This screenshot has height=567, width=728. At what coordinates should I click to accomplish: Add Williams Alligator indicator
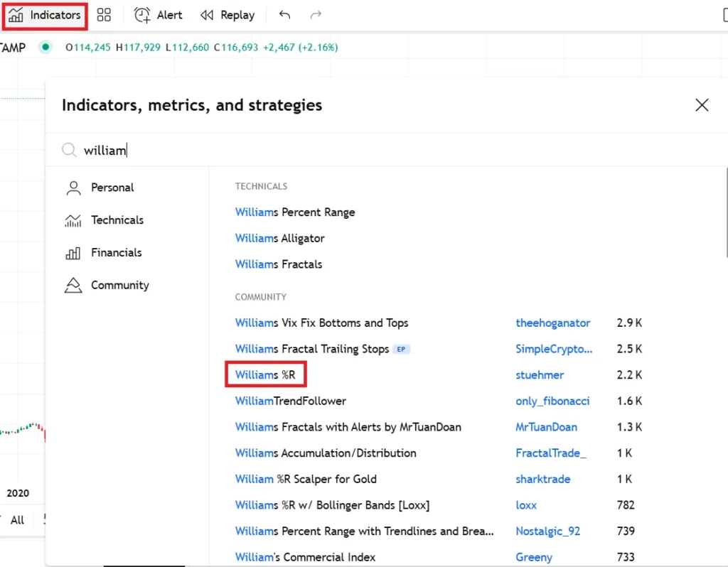tap(279, 238)
